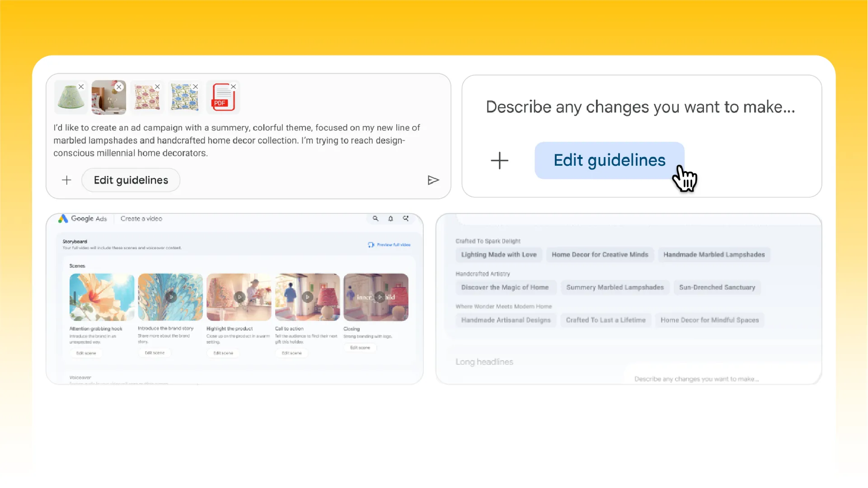Click the Long headlines label
Screen dimensions: 868x488
484,362
